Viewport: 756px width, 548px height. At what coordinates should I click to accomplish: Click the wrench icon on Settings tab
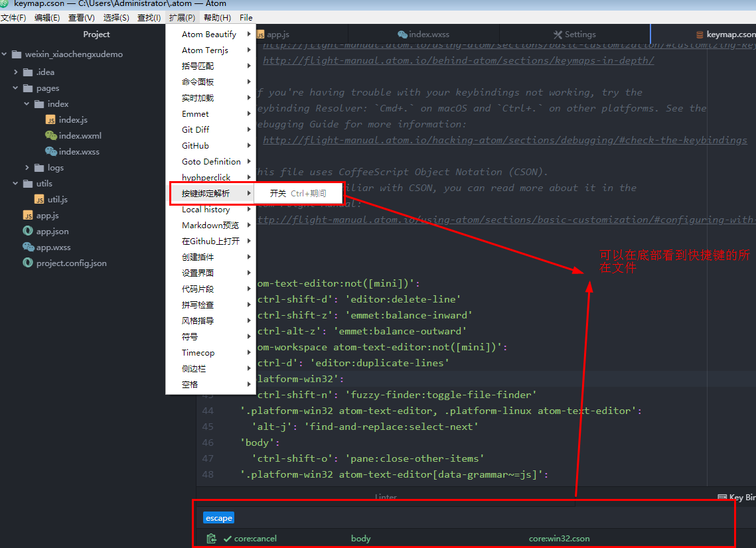click(x=558, y=34)
